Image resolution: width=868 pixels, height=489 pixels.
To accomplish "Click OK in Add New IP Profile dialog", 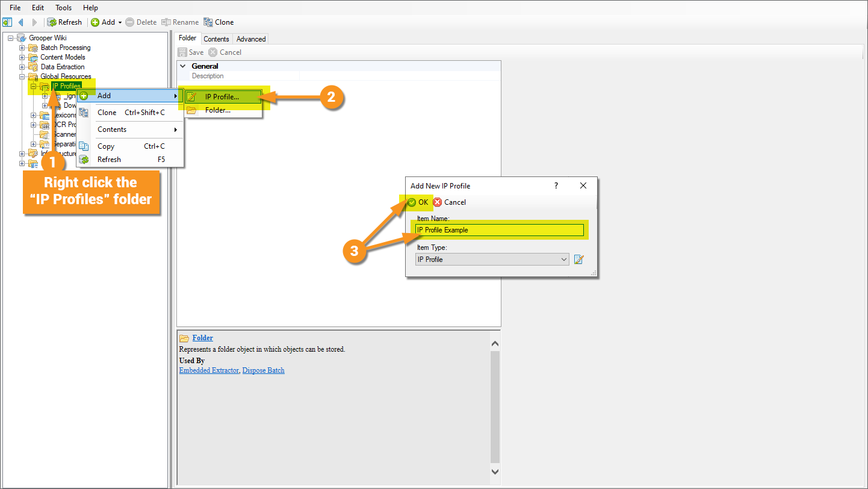I will click(418, 202).
